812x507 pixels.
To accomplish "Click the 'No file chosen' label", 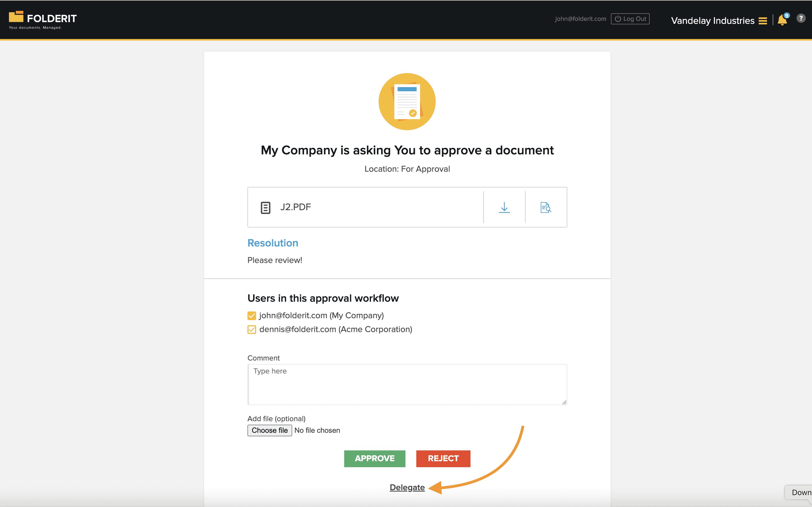I will [317, 430].
